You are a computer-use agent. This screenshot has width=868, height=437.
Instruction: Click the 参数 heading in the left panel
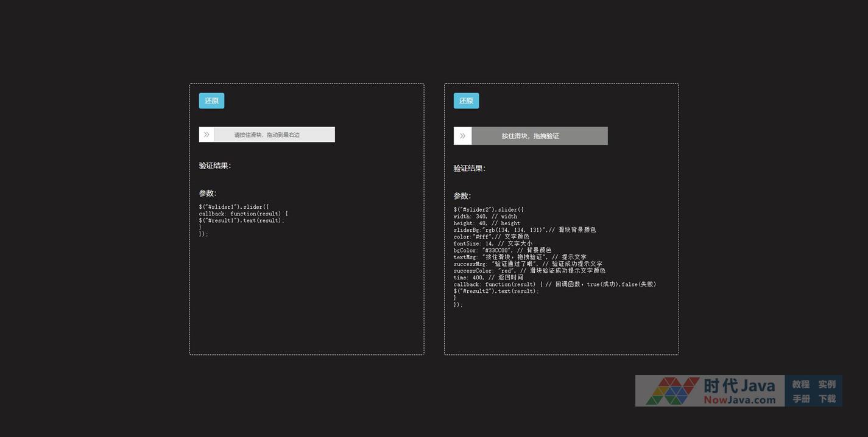pyautogui.click(x=207, y=193)
